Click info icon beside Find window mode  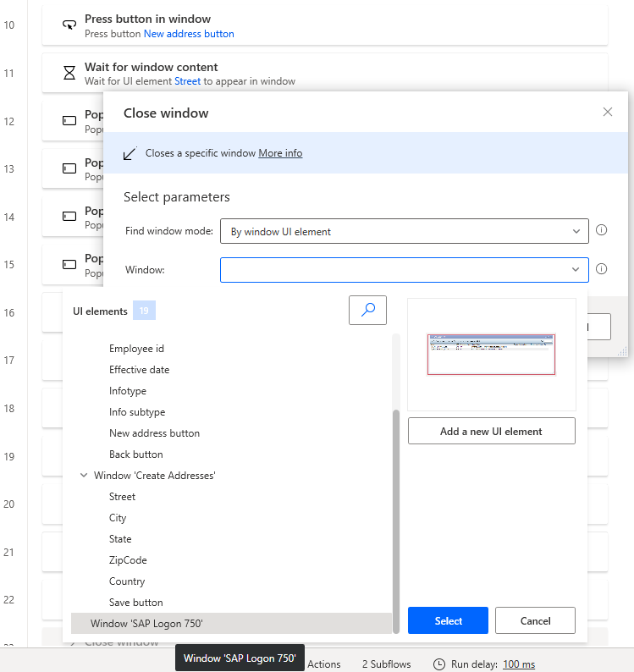[602, 230]
